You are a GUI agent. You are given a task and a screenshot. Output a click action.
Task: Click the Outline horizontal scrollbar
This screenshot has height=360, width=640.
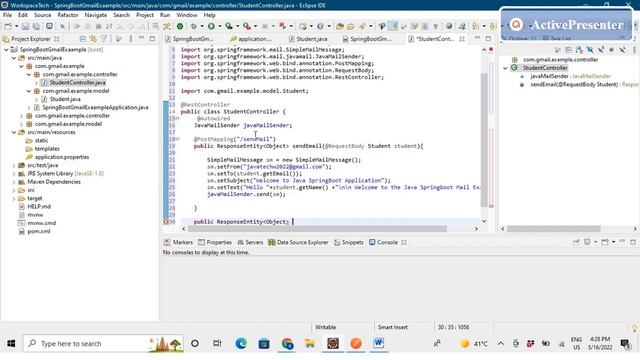(x=553, y=229)
